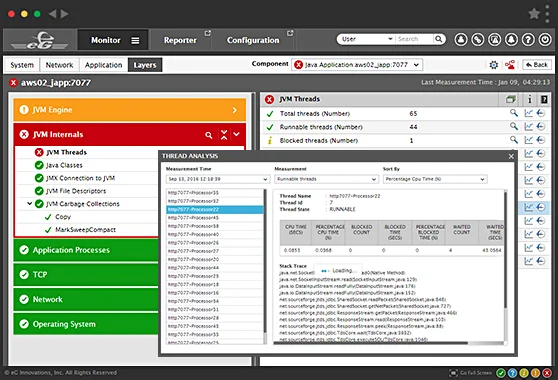The image size is (558, 380).
Task: Click the red topology icon beside gear
Action: pyautogui.click(x=510, y=65)
